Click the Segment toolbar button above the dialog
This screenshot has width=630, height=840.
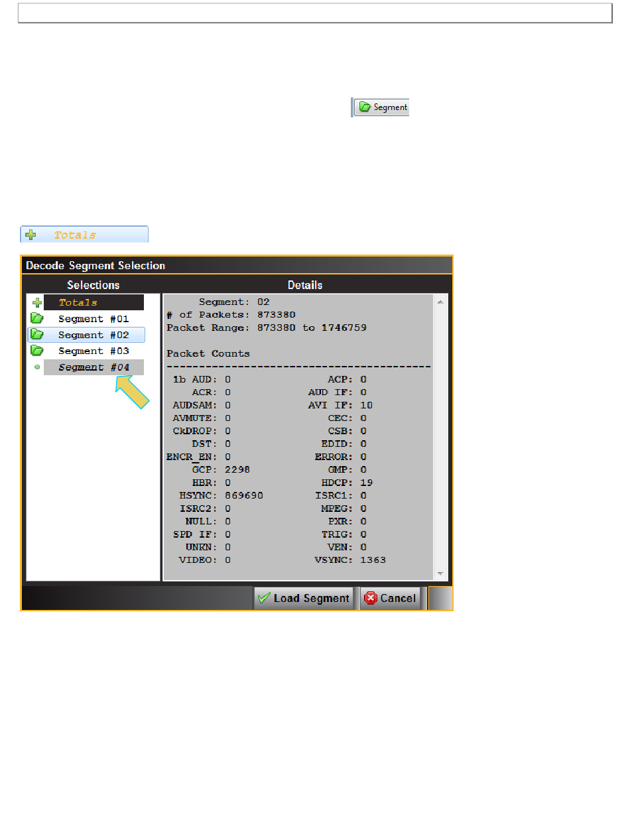coord(381,107)
